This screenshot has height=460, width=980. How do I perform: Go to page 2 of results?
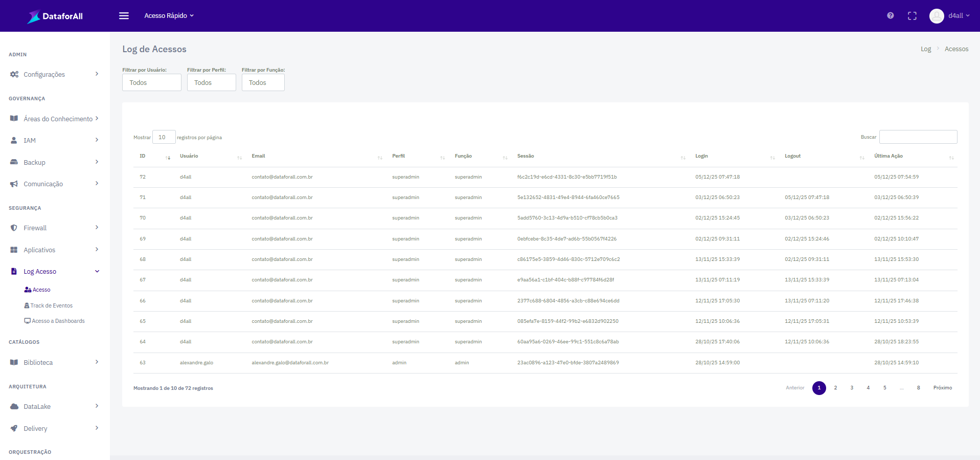[x=835, y=388]
